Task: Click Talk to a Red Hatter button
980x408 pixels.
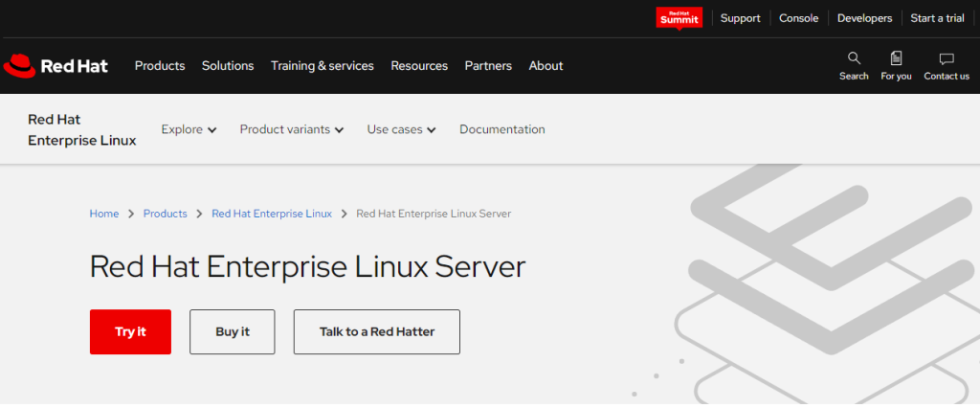Action: pos(377,331)
